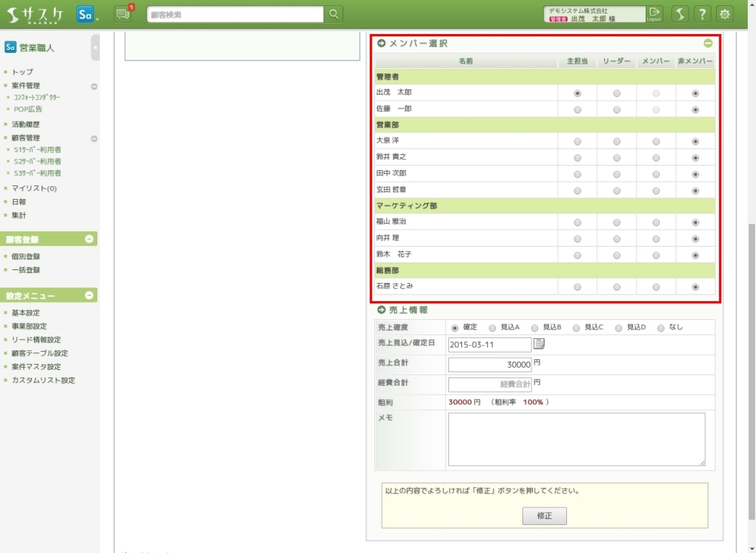Open the help question mark icon
Screen dimensions: 756x553
[x=702, y=14]
